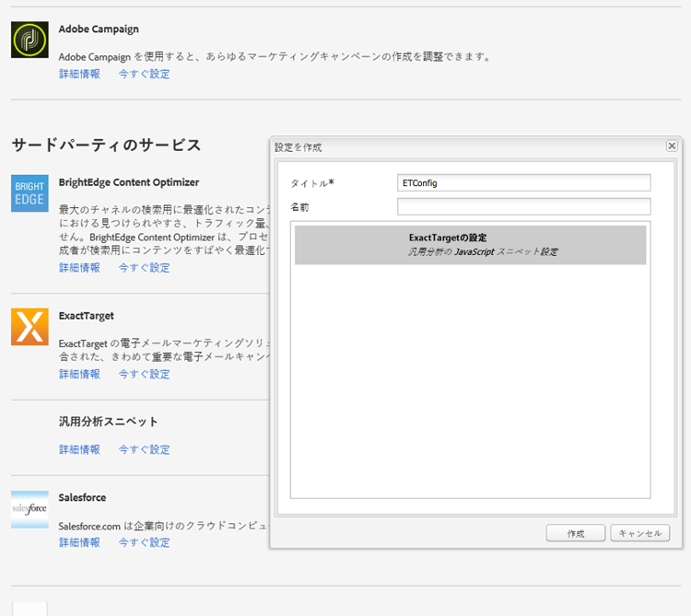
Task: Click the Adobe Campaign logo icon
Action: point(29,40)
